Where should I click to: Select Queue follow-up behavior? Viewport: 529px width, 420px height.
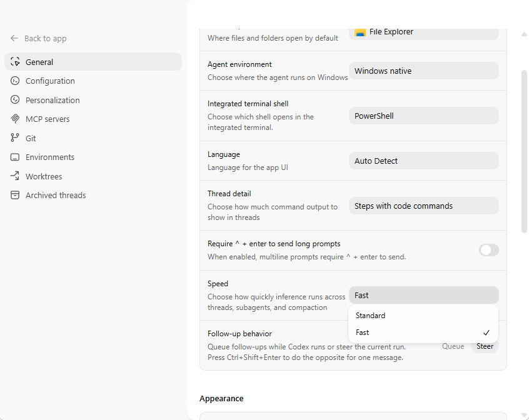[x=453, y=346]
